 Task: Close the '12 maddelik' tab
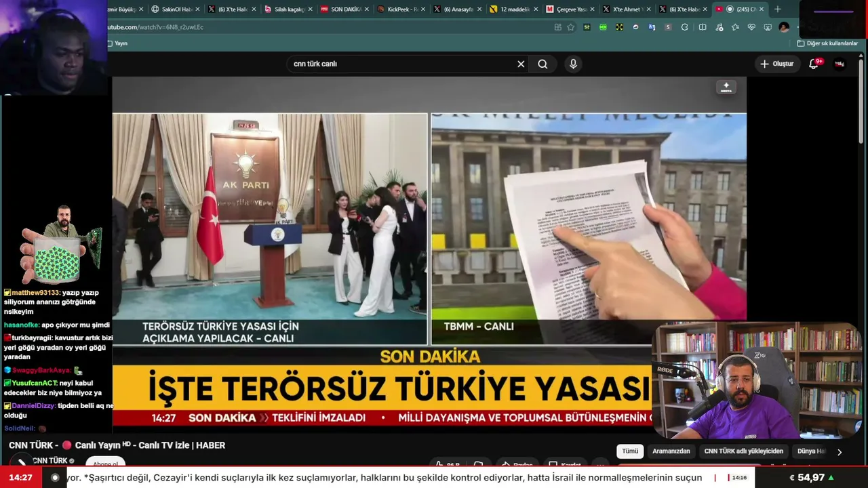536,9
